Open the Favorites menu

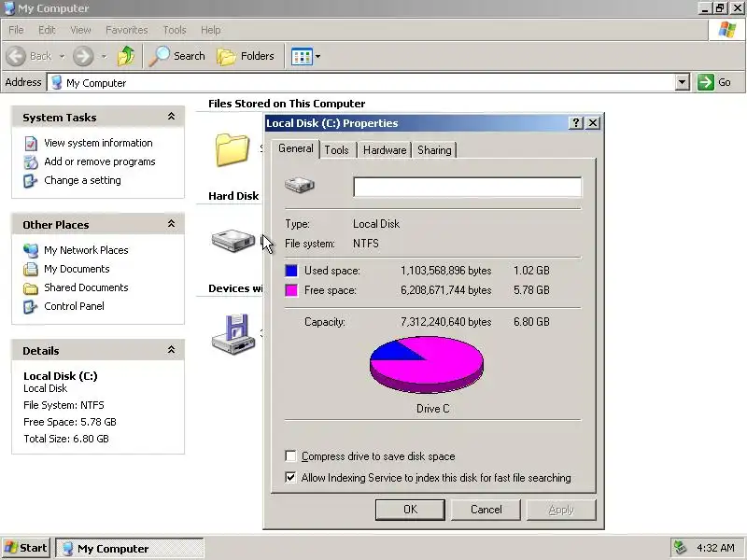(x=127, y=30)
